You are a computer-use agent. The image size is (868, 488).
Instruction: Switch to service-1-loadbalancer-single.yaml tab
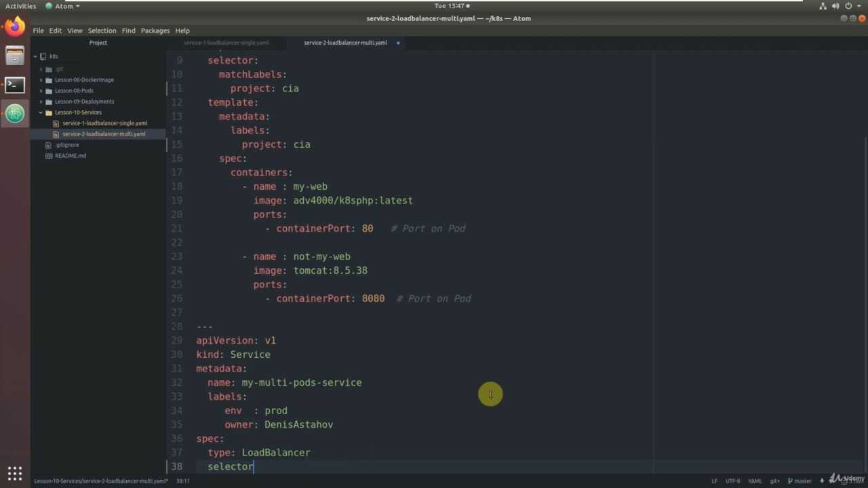(x=226, y=43)
